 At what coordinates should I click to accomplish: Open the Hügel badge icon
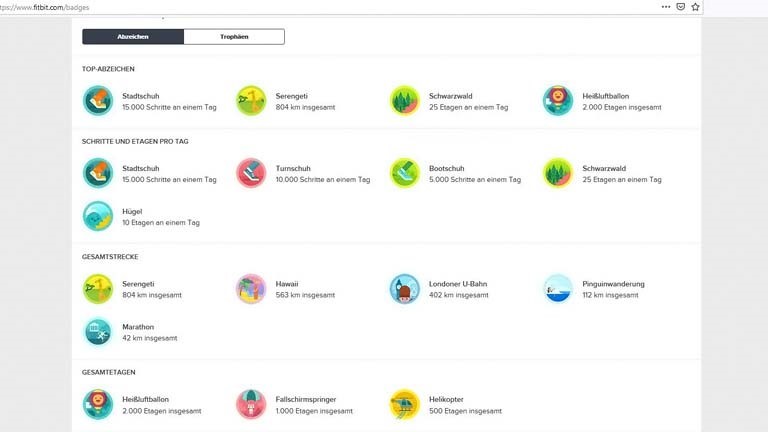[x=98, y=216]
